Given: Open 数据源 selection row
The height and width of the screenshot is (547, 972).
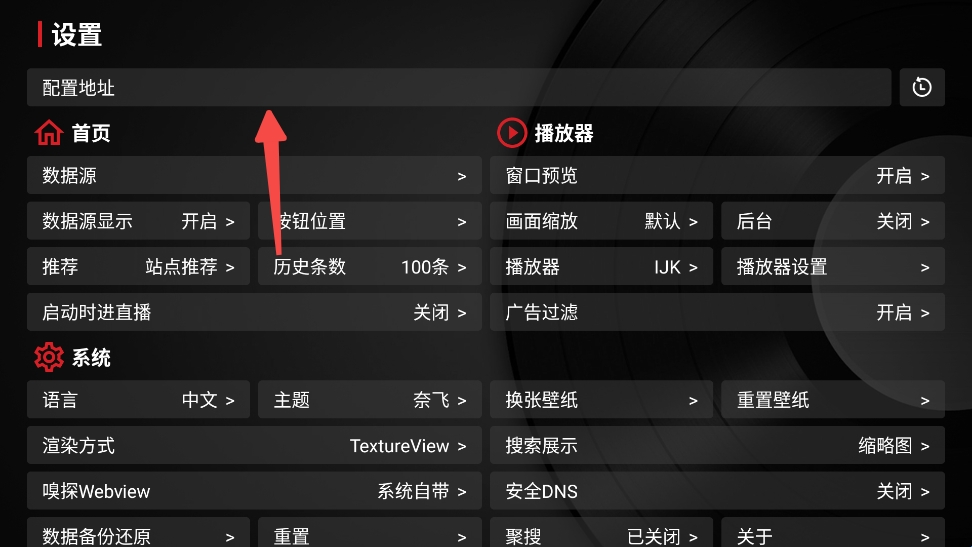Looking at the screenshot, I should 254,176.
